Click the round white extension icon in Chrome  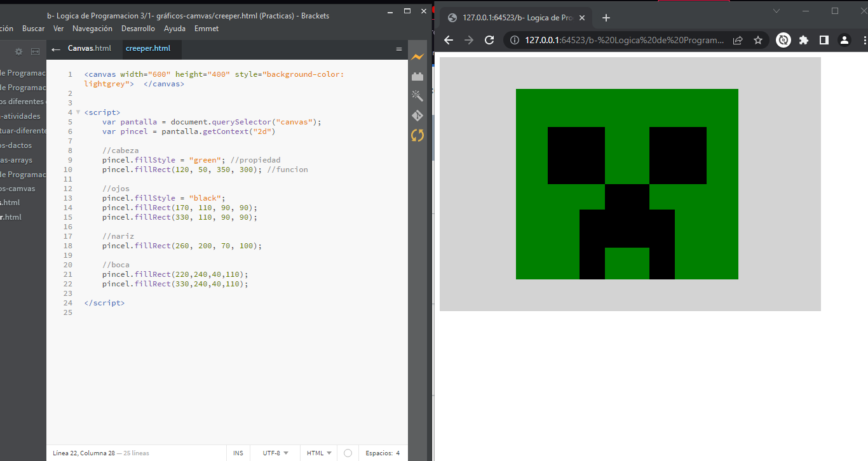[x=783, y=40]
